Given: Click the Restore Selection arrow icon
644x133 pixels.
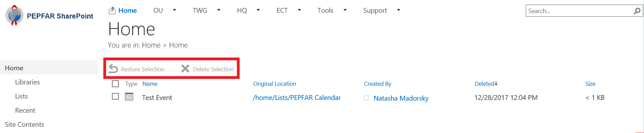Looking at the screenshot, I should tap(113, 69).
